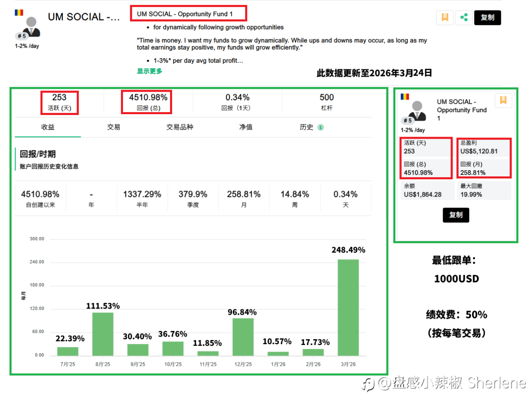
Task: Click 回报 (月) 258.81% in the side card
Action: pos(484,169)
